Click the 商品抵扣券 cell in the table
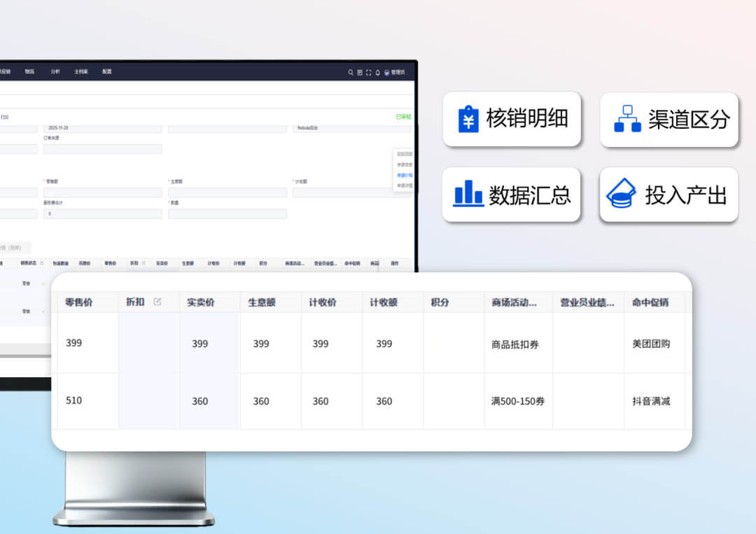Viewport: 756px width, 534px height. [515, 344]
